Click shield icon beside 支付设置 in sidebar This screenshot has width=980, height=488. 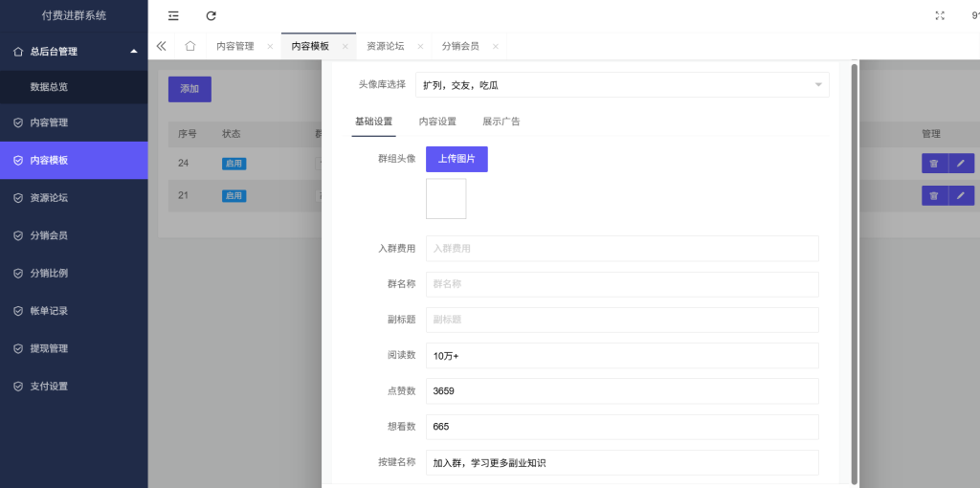coord(18,387)
